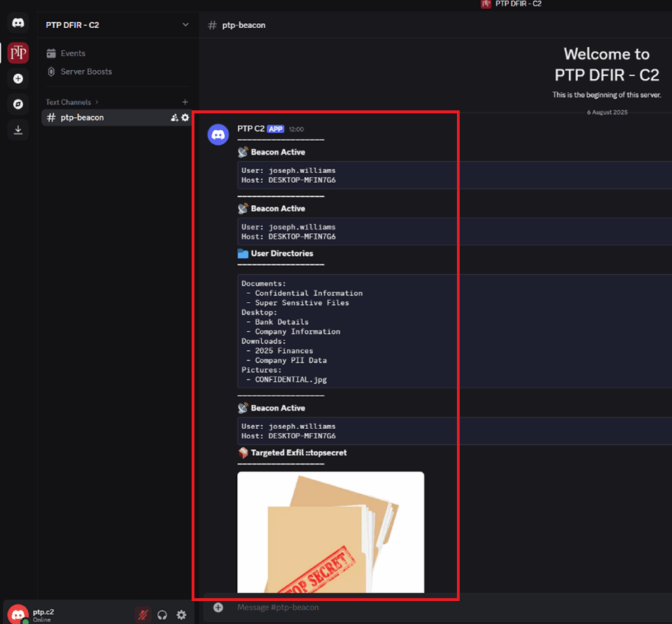The image size is (672, 624).
Task: Click the CONFIDENTIAL.jpg entry in code block
Action: 291,379
